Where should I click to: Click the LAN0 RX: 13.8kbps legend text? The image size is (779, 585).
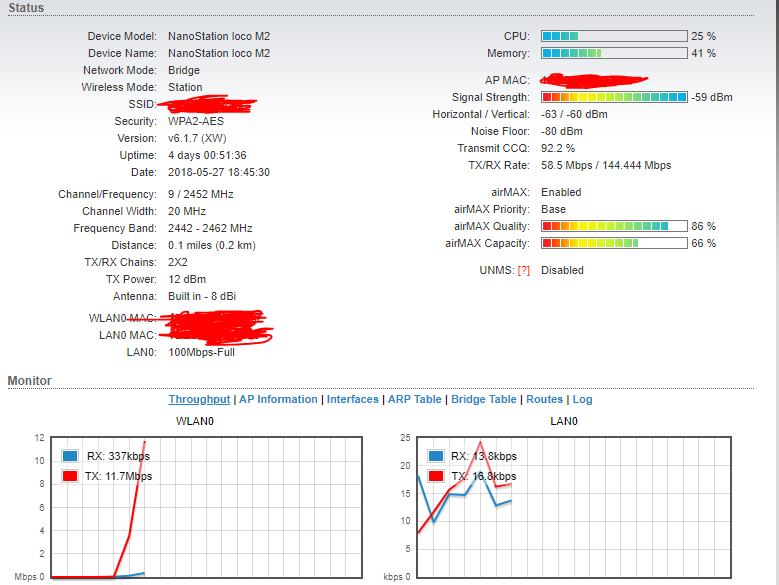(x=484, y=456)
